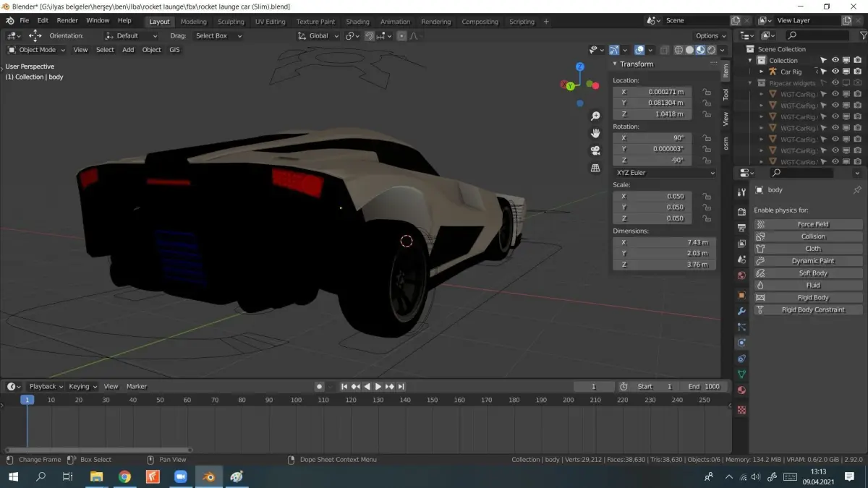Select the move tool icon in header
868x488 pixels.
tap(35, 35)
